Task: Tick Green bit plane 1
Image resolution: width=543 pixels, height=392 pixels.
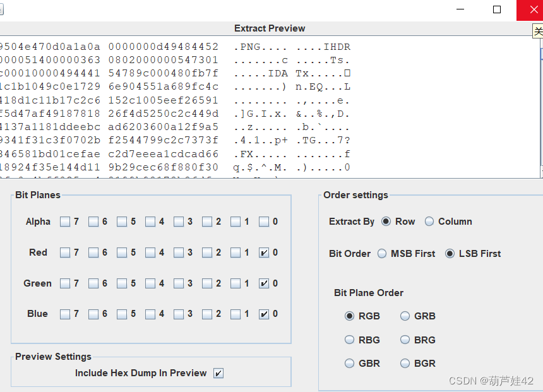Action: coord(235,283)
